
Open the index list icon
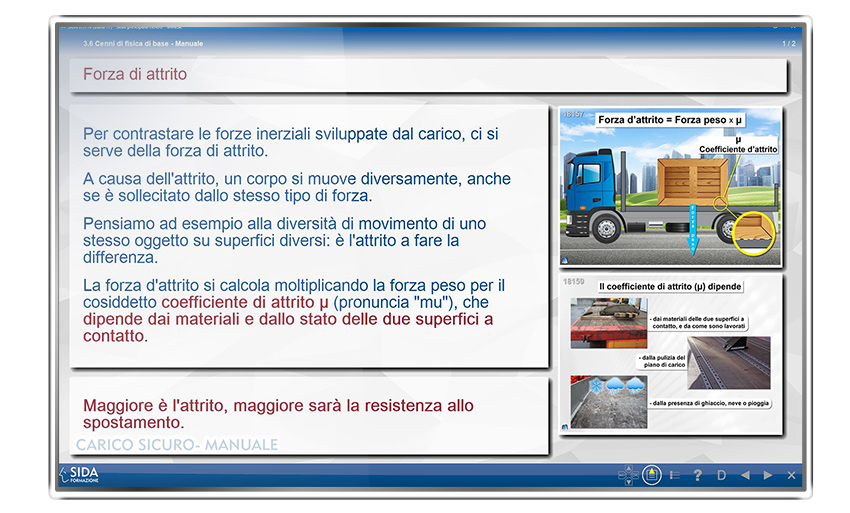click(675, 475)
